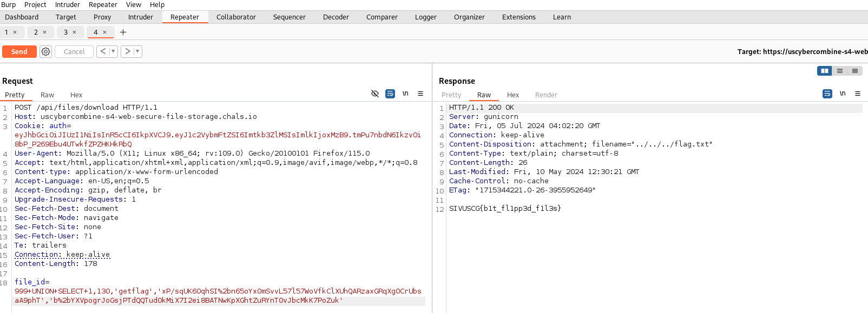The width and height of the screenshot is (868, 313).
Task: Click the 'Server: gunicorn' response header
Action: (x=484, y=117)
